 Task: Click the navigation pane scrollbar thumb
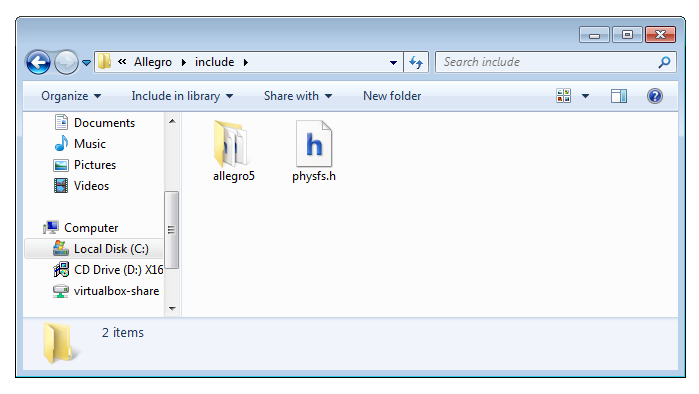tap(172, 230)
